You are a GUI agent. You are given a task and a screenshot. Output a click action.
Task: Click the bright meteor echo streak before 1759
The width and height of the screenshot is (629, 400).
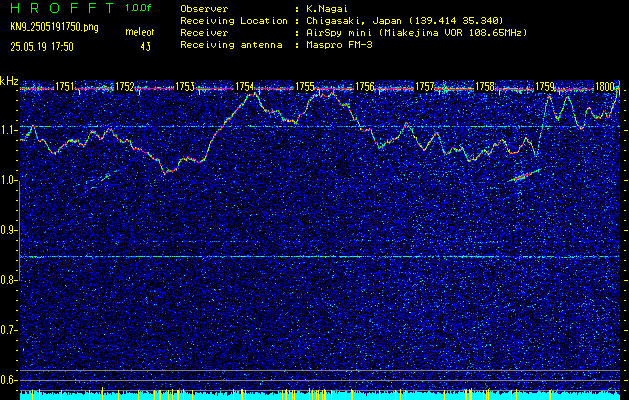point(523,176)
